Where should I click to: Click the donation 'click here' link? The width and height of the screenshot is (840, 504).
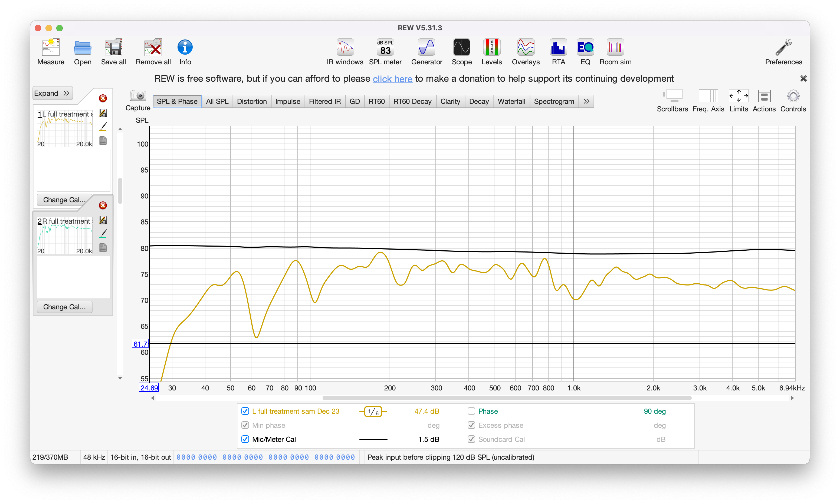click(x=392, y=79)
